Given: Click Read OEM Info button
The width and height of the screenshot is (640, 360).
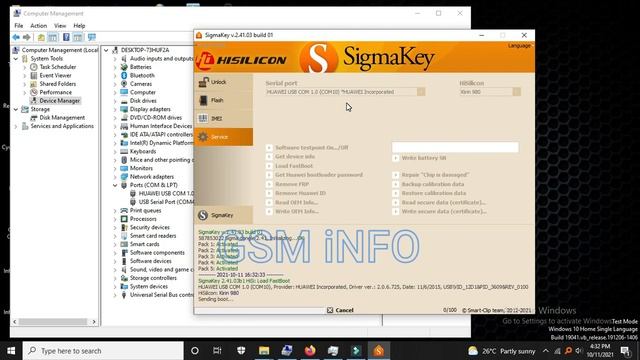Looking at the screenshot, I should click(x=292, y=202).
